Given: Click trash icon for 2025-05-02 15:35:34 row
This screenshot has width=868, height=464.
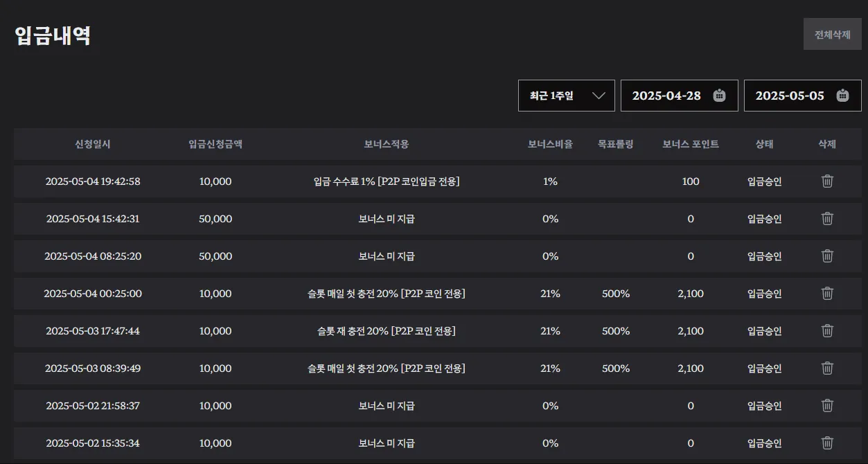Looking at the screenshot, I should (x=827, y=443).
